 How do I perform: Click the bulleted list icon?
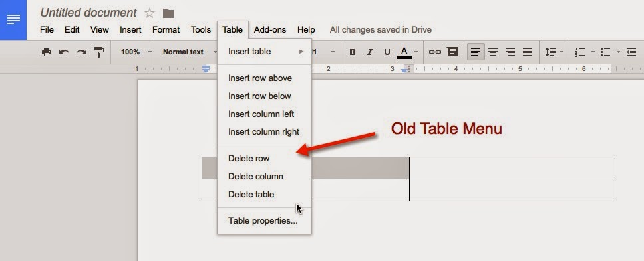[605, 52]
